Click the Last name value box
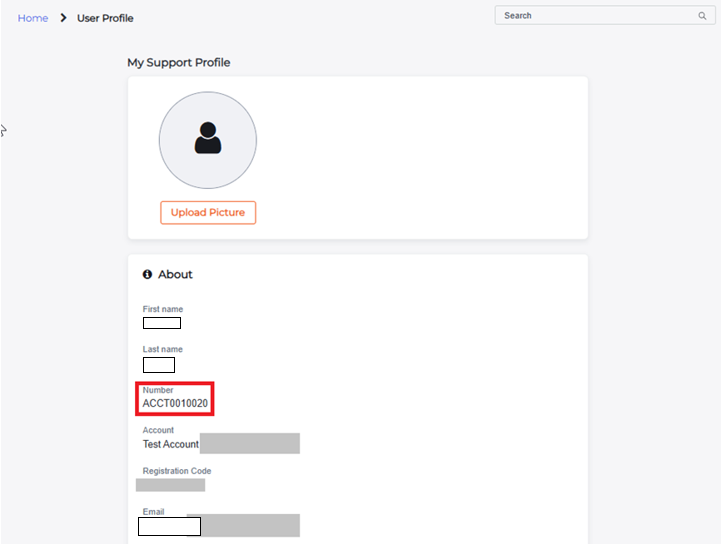This screenshot has width=721, height=547. (x=159, y=365)
